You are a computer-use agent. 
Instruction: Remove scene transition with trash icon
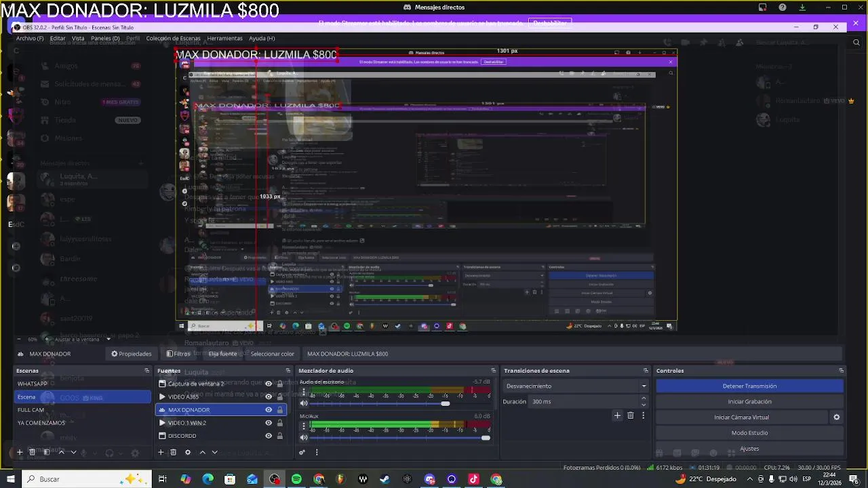(631, 415)
